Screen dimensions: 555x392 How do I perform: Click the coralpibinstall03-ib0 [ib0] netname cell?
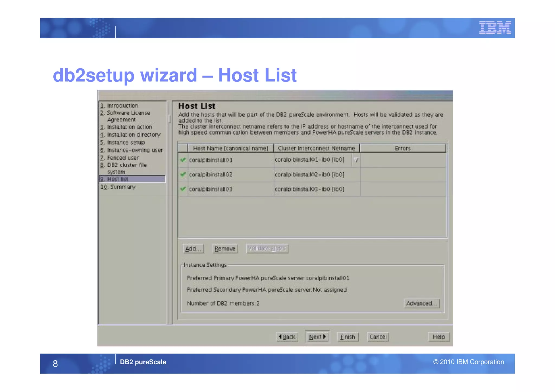[x=317, y=189]
